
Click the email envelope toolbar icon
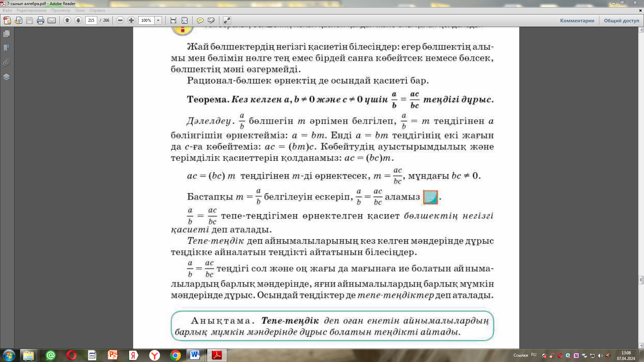(52, 20)
